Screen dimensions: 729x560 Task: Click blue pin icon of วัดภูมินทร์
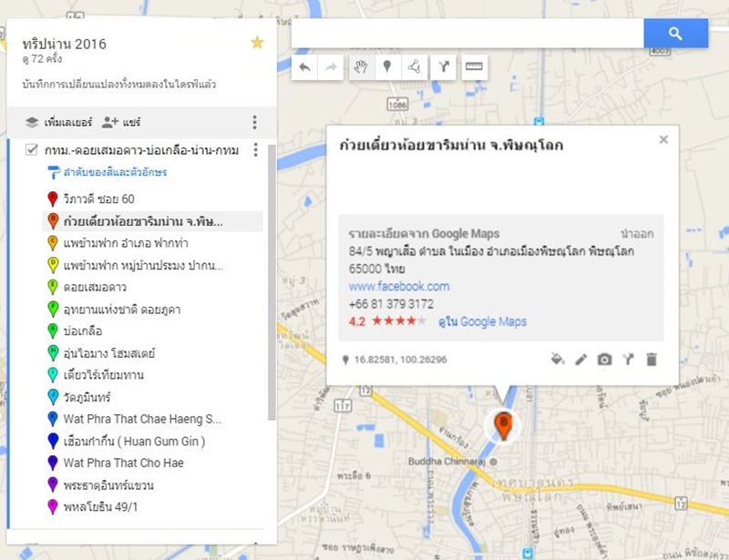click(53, 397)
